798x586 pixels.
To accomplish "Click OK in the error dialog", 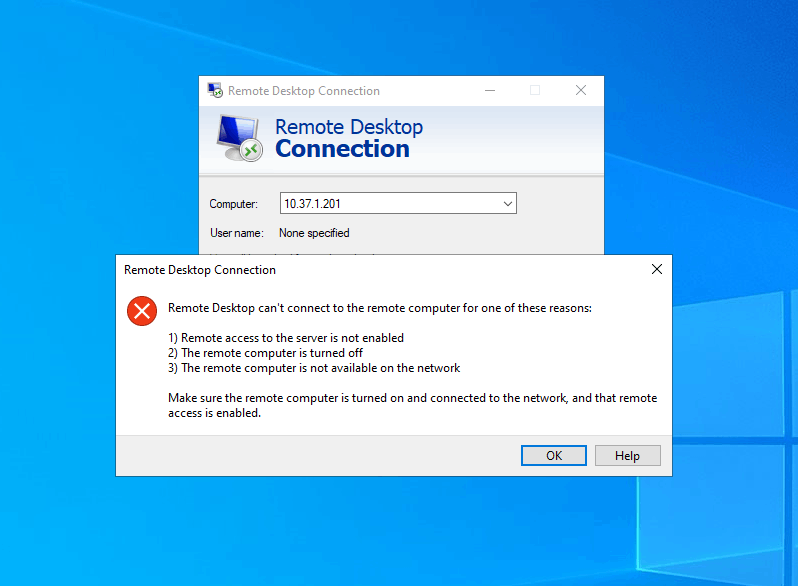I will (554, 456).
